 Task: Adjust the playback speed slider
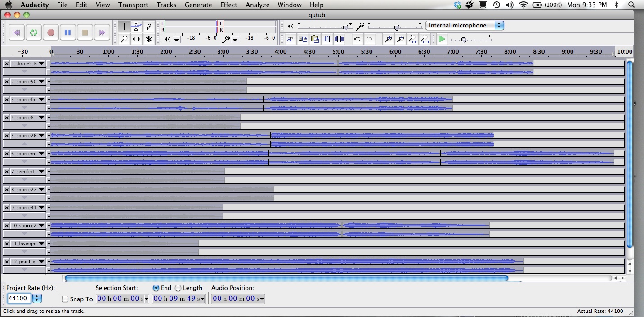coord(464,40)
